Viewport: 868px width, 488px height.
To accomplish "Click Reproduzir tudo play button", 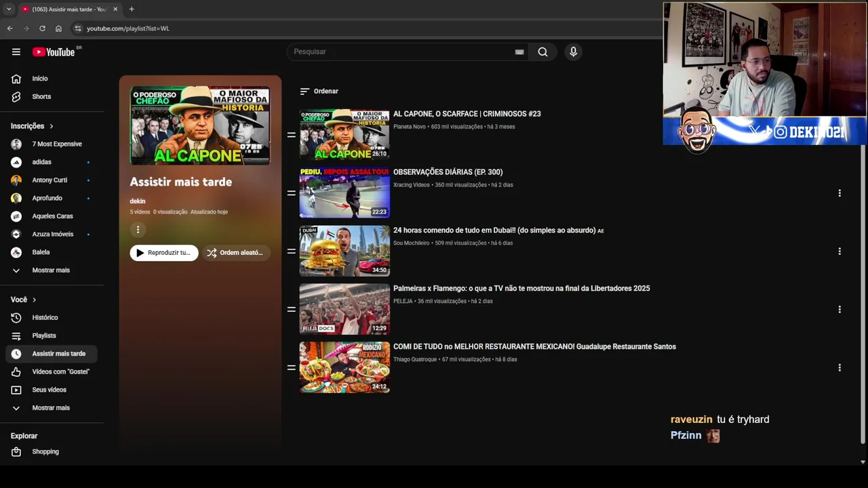I will [x=164, y=253].
